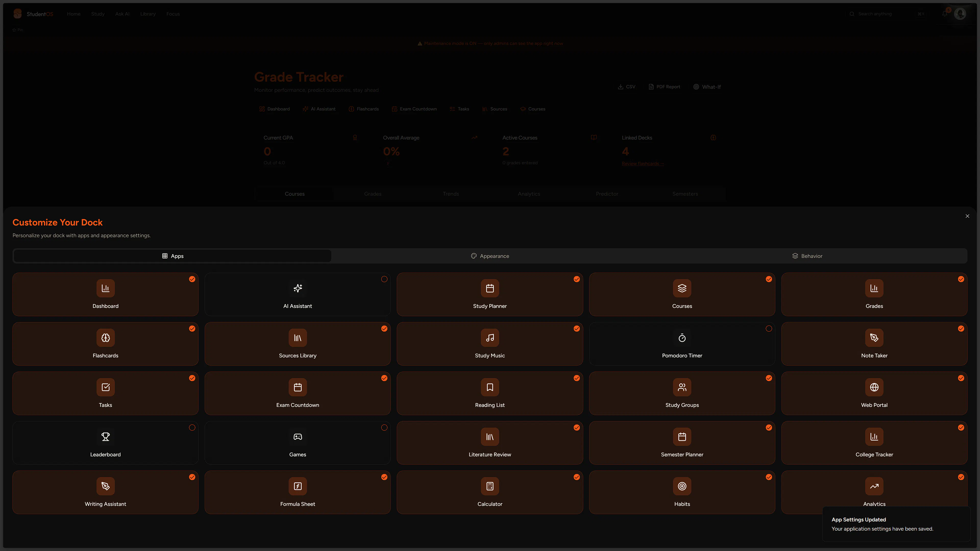Enable the Games app circle

384,428
